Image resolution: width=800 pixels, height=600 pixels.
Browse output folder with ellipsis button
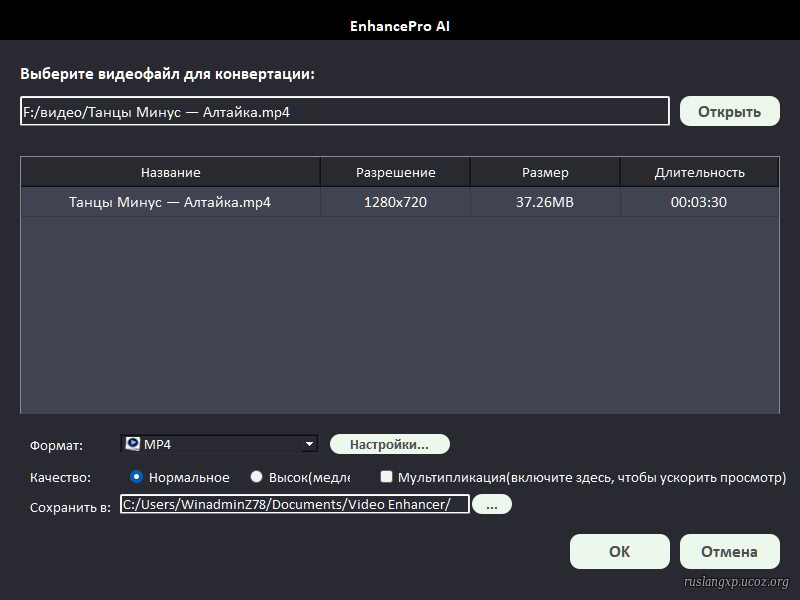click(x=491, y=505)
